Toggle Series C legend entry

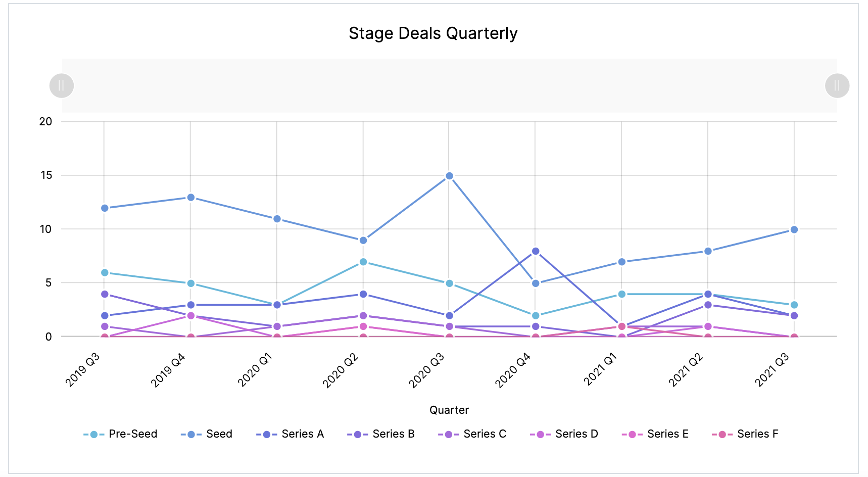(x=472, y=434)
